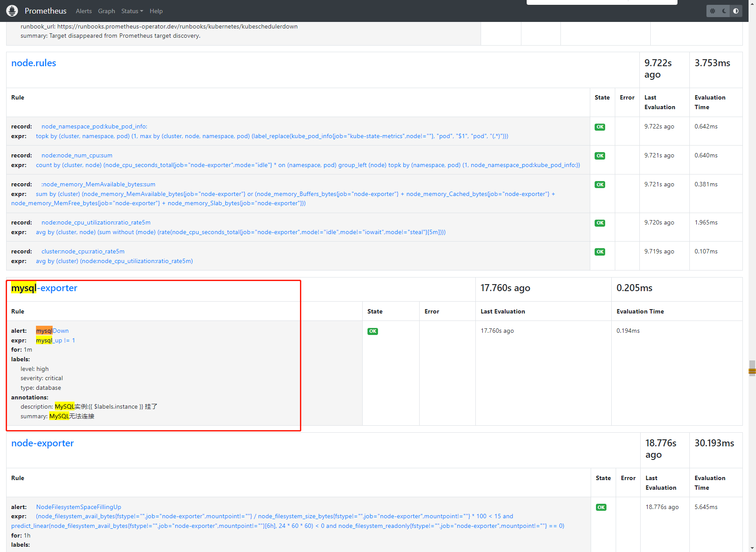Open record node:node_cpu_utilization:ratio_rate5m link
The width and height of the screenshot is (756, 552).
pyautogui.click(x=96, y=223)
